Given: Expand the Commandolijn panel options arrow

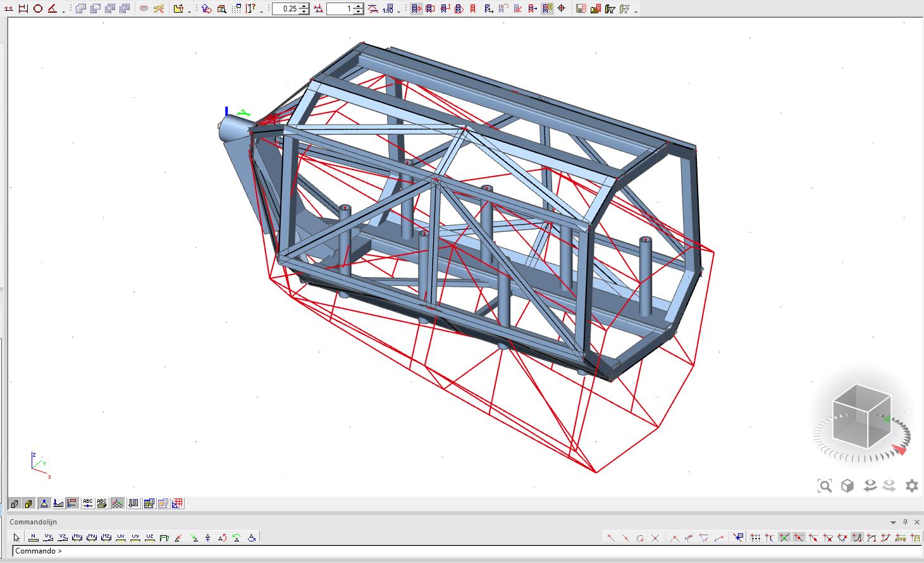Looking at the screenshot, I should click(x=893, y=523).
